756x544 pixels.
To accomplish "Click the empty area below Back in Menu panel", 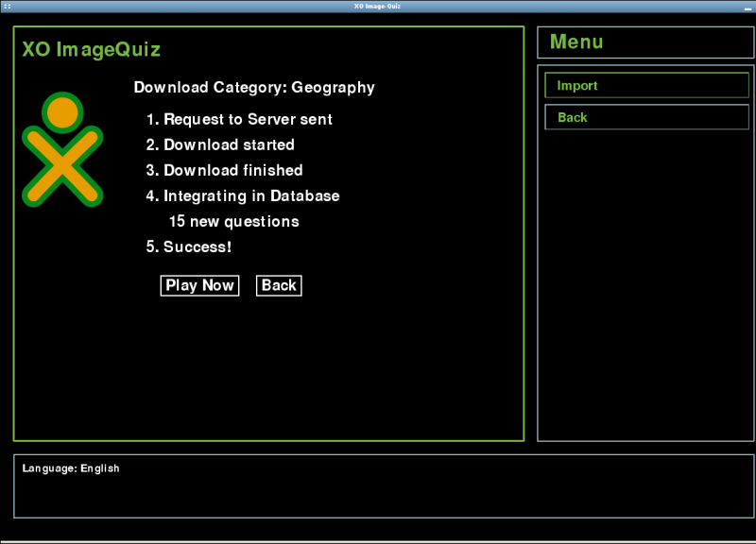I will tap(646, 283).
